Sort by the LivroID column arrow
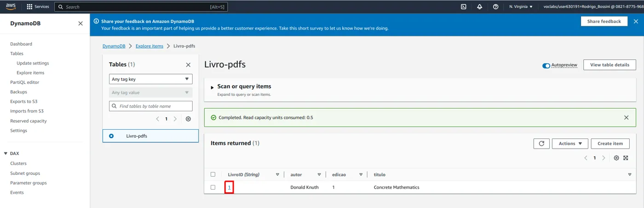Image resolution: width=644 pixels, height=208 pixels. [x=277, y=175]
